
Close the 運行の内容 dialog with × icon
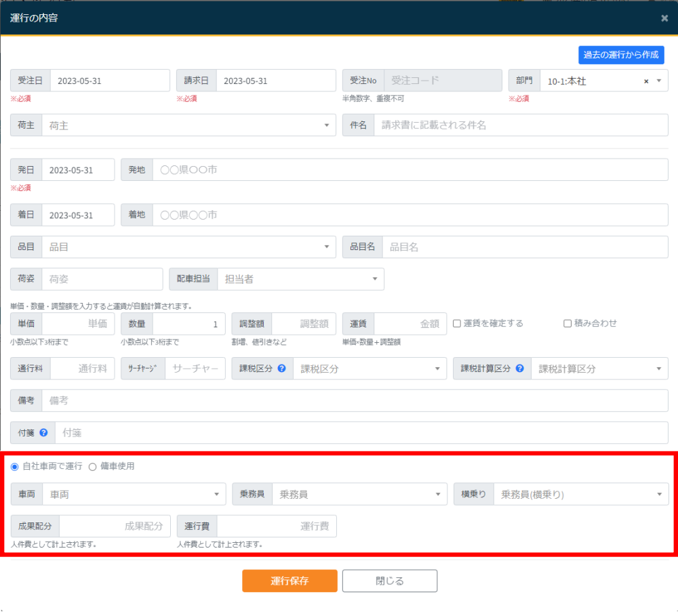click(x=664, y=18)
